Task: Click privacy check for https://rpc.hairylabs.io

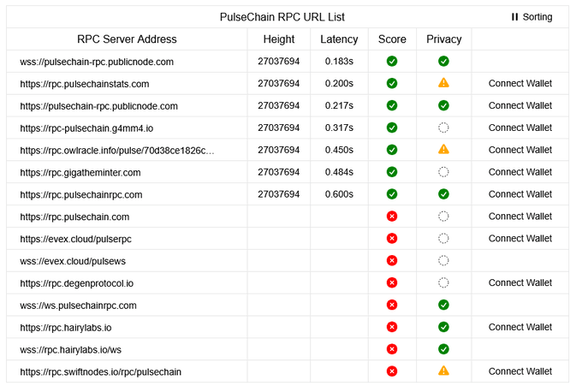Action: (x=443, y=327)
